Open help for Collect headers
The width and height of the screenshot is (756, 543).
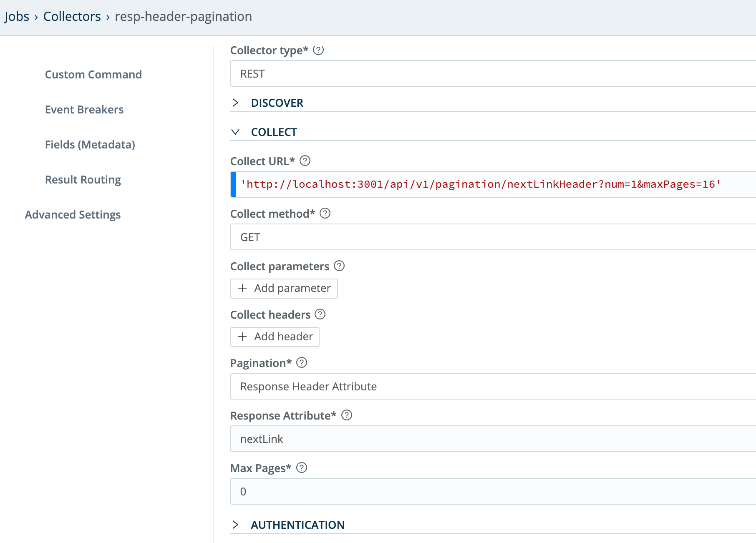click(x=320, y=314)
